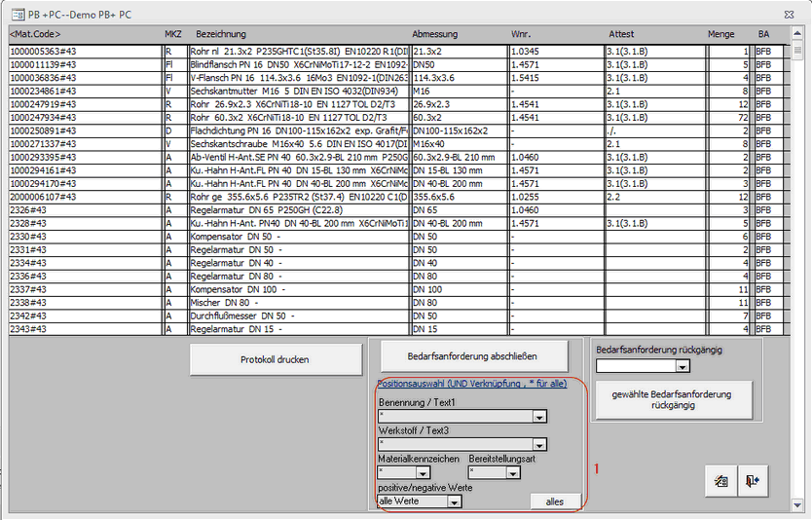Click Bedarfsanforderung abschließen button

(472, 354)
